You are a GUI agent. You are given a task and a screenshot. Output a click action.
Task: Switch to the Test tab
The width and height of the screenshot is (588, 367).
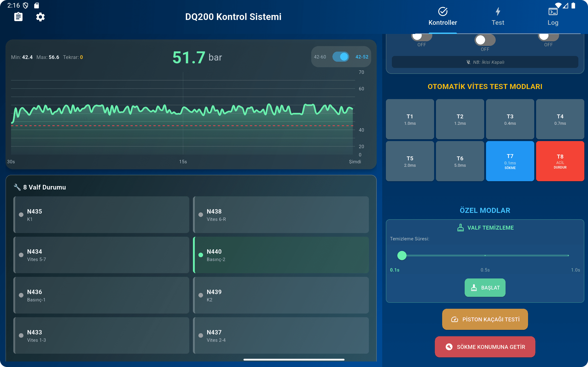tap(498, 22)
